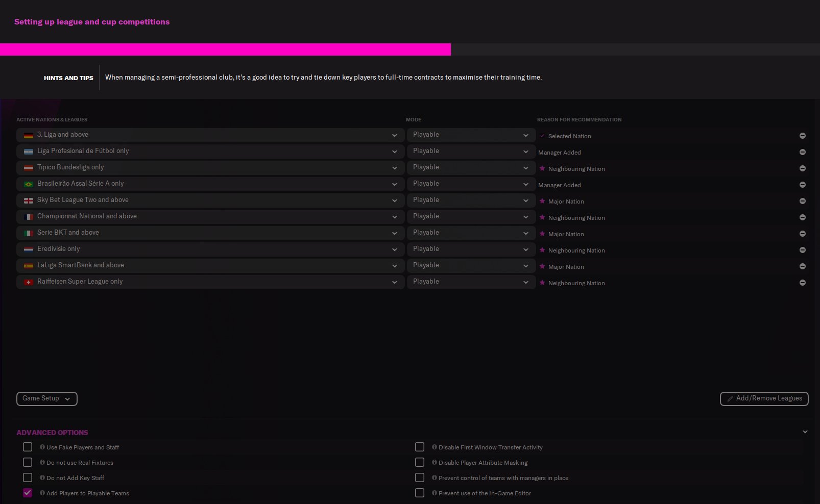This screenshot has width=820, height=504.
Task: Click info icon for Use Fake Players
Action: (x=42, y=447)
